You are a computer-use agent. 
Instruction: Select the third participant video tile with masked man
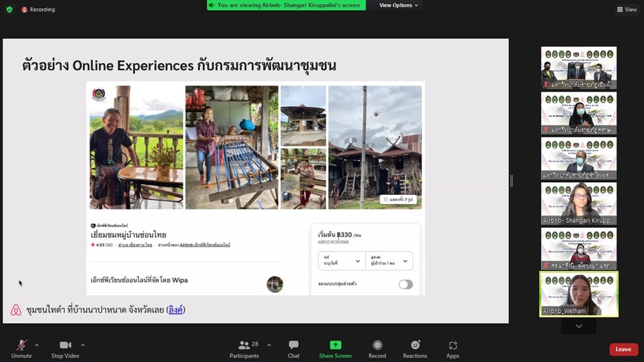pyautogui.click(x=579, y=159)
